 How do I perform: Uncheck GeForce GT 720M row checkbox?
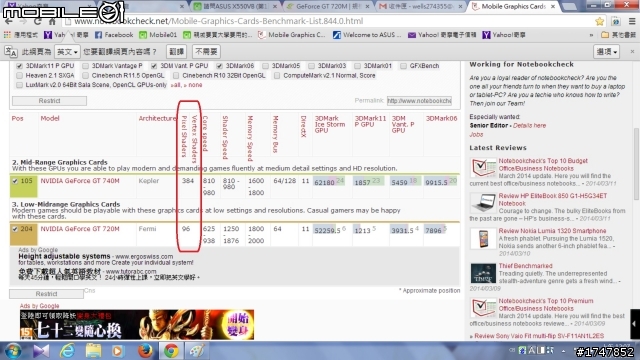click(15, 229)
